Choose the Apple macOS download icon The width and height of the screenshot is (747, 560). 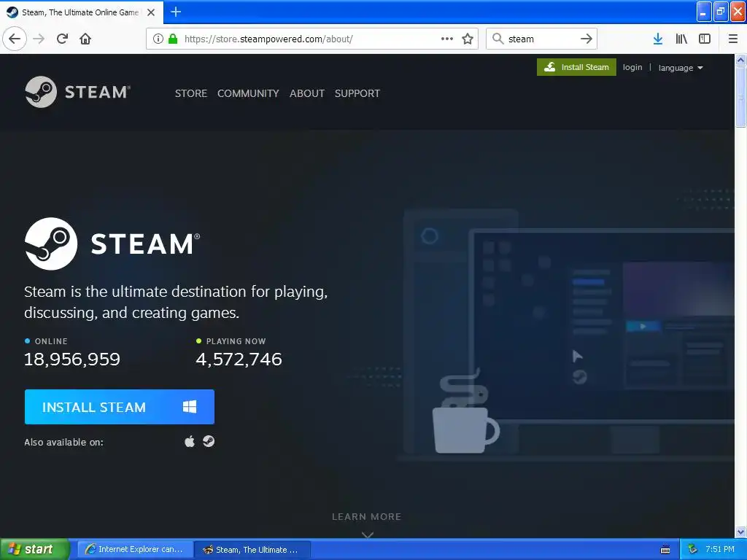pyautogui.click(x=190, y=441)
